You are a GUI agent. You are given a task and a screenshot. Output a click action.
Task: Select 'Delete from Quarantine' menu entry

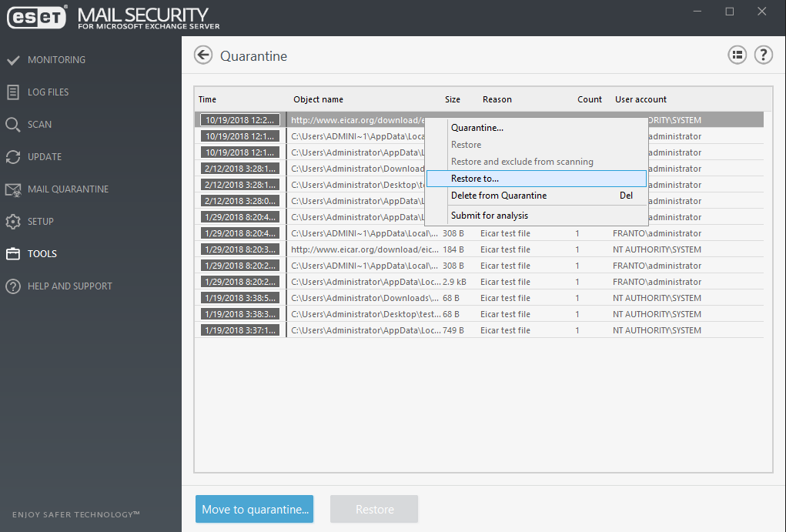(499, 196)
